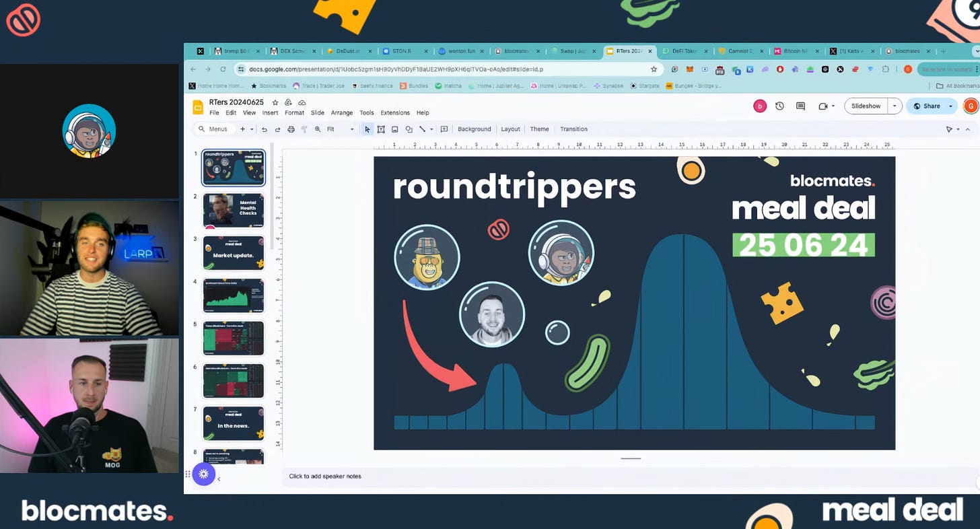The width and height of the screenshot is (980, 529).
Task: Click the browser back arrow
Action: [193, 69]
